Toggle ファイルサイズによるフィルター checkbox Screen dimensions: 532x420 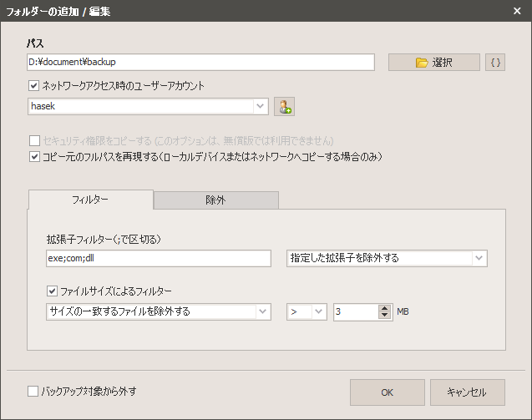(52, 291)
